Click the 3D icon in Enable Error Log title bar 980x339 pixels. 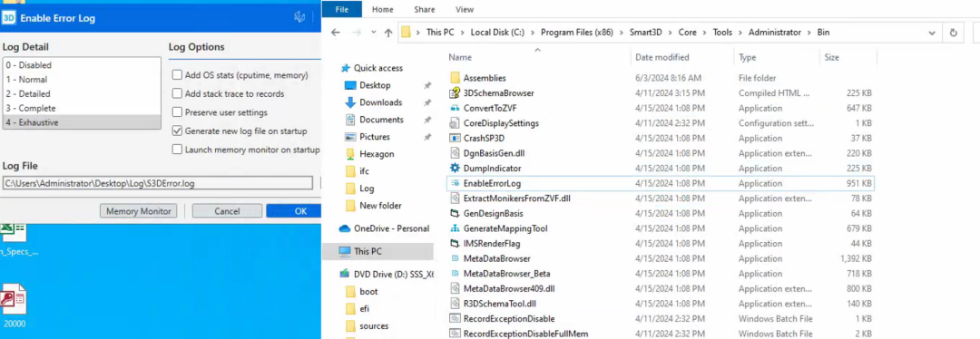[8, 18]
